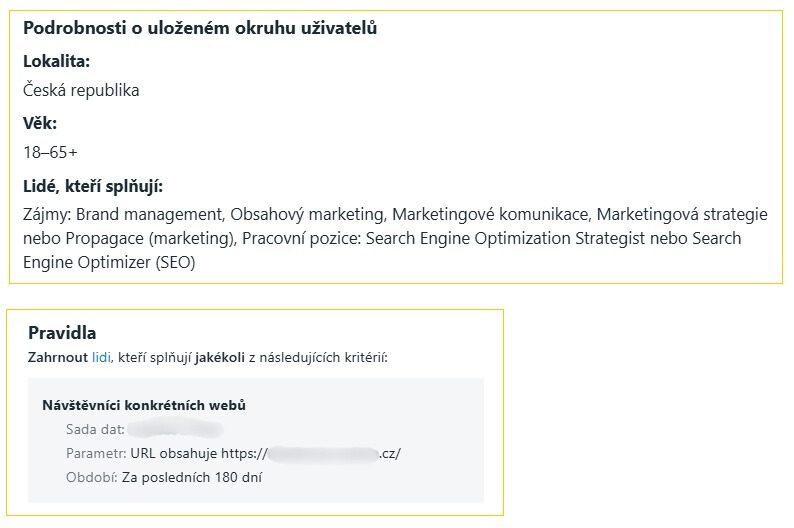Click the "Období:" label
Viewport: 794px width, 528px height.
tap(91, 477)
